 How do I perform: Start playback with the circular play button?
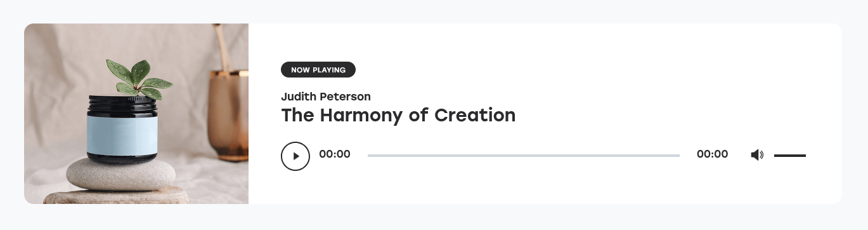[295, 156]
